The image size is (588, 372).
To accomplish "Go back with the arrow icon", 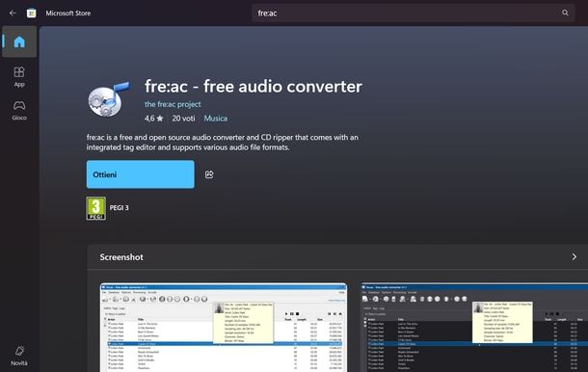I will pyautogui.click(x=13, y=13).
